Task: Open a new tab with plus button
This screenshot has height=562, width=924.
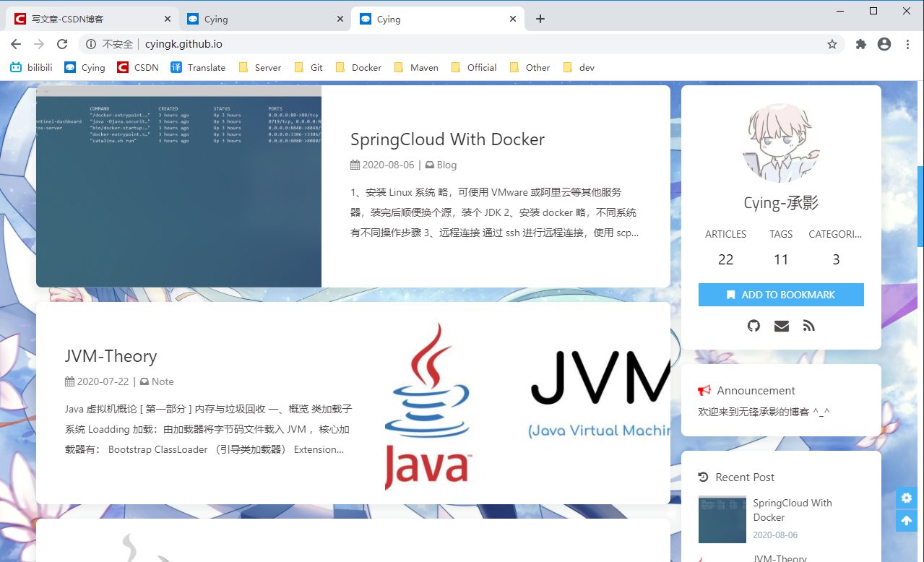Action: pos(540,19)
